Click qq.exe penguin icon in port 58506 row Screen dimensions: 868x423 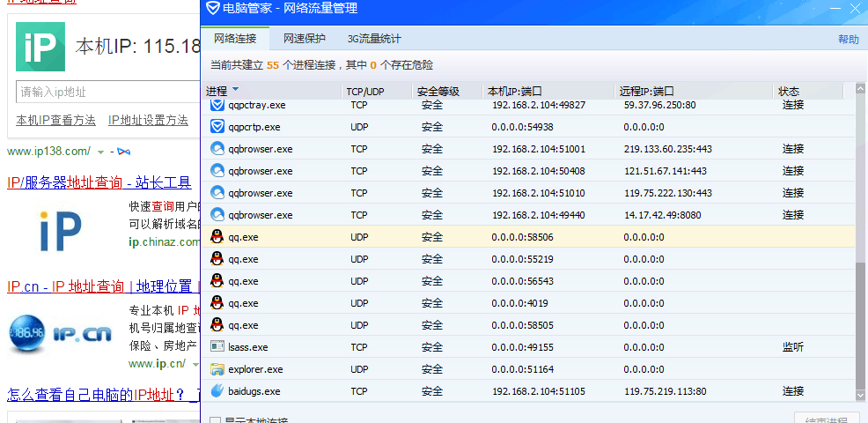pos(217,237)
